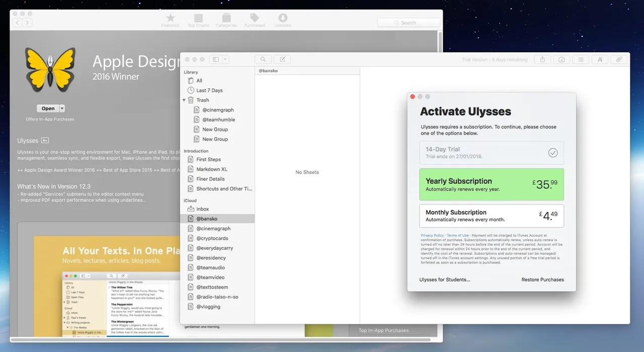The image size is (644, 352).
Task: Select the All library item
Action: [217, 81]
